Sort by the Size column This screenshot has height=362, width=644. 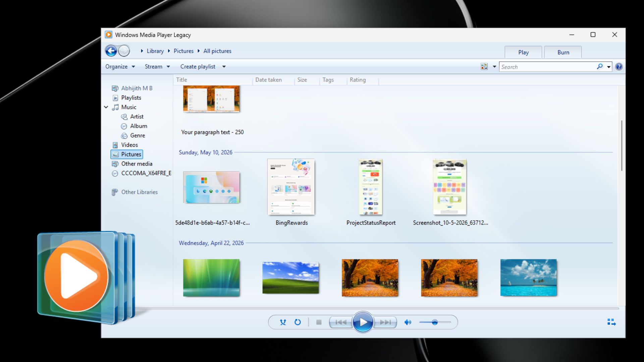click(307, 80)
